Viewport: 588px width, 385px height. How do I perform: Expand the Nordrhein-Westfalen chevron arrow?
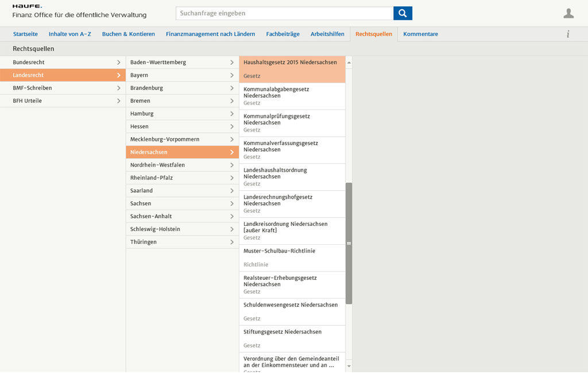[x=232, y=165]
